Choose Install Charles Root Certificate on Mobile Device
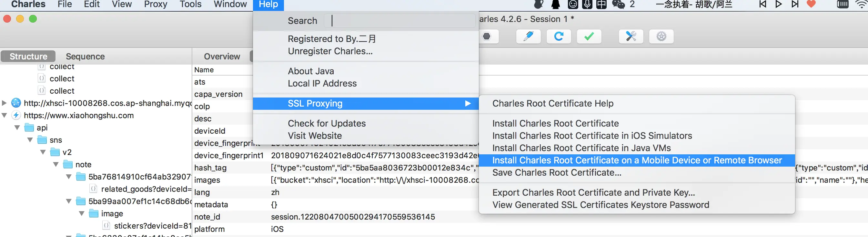The height and width of the screenshot is (237, 868). click(637, 160)
